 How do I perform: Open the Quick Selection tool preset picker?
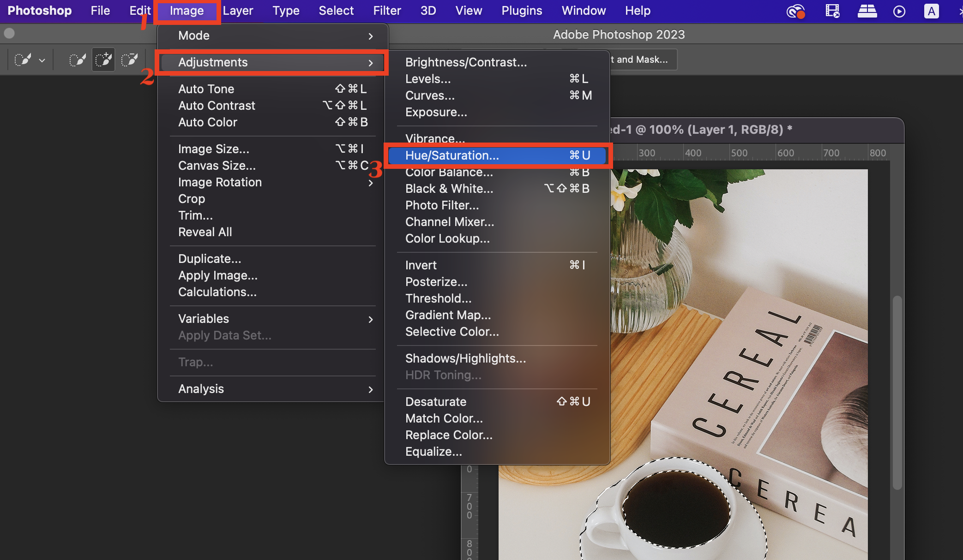[23, 60]
